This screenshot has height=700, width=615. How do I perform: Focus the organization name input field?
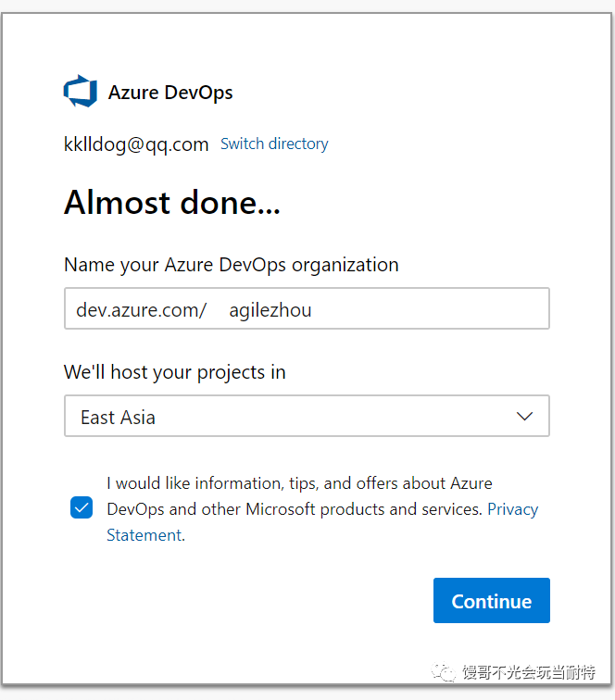click(307, 308)
